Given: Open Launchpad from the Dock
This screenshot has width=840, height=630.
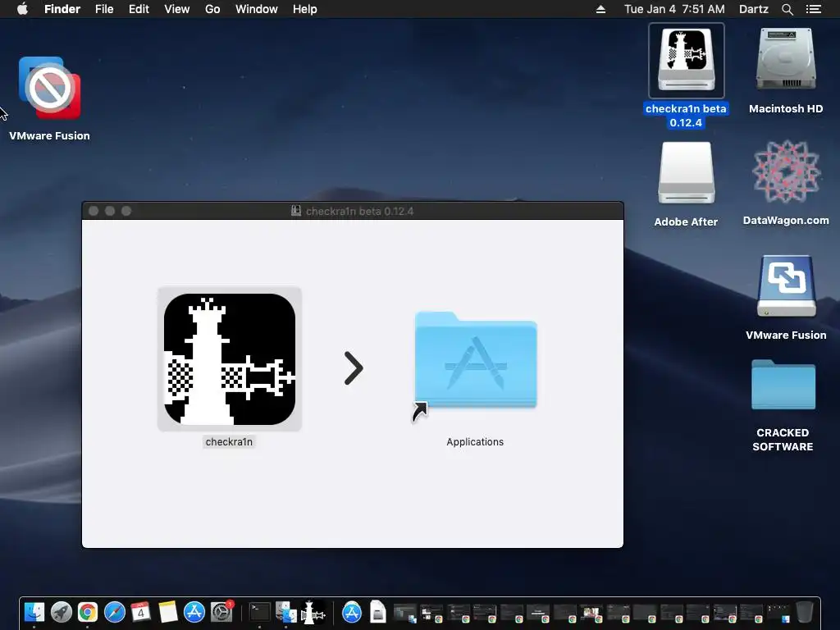Looking at the screenshot, I should pyautogui.click(x=61, y=612).
